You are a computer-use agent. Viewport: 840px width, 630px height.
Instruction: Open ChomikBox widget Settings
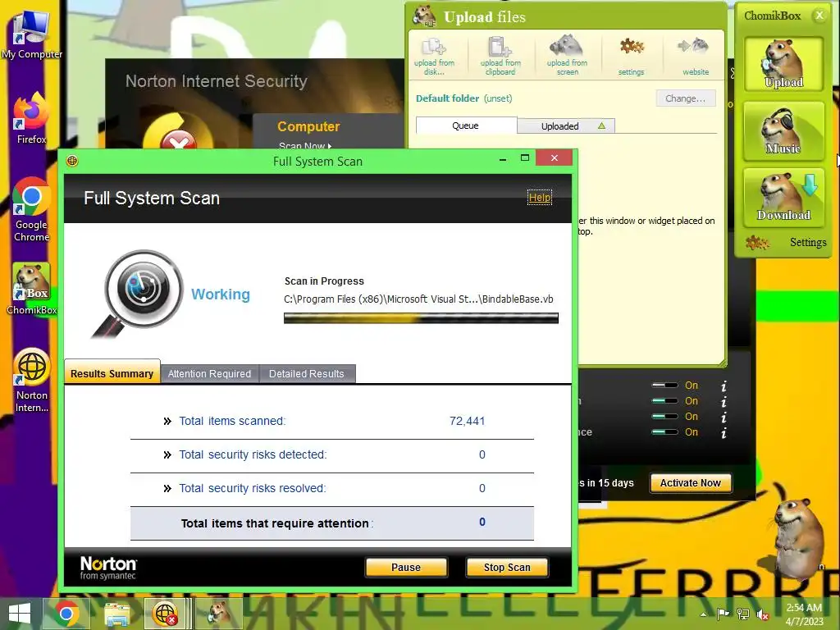787,242
